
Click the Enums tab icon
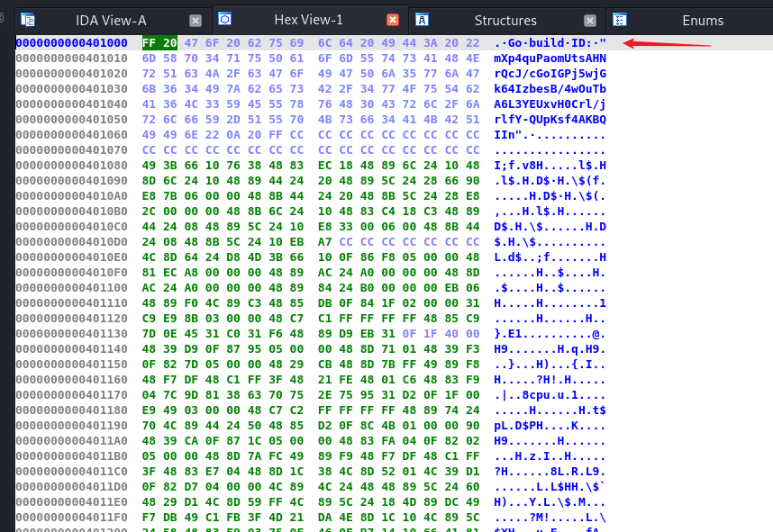point(619,20)
